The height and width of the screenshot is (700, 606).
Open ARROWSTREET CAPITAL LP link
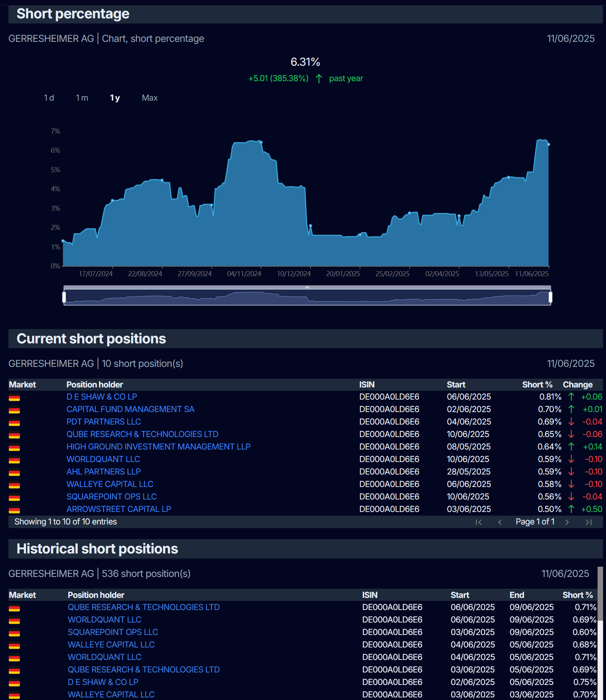[x=119, y=509]
